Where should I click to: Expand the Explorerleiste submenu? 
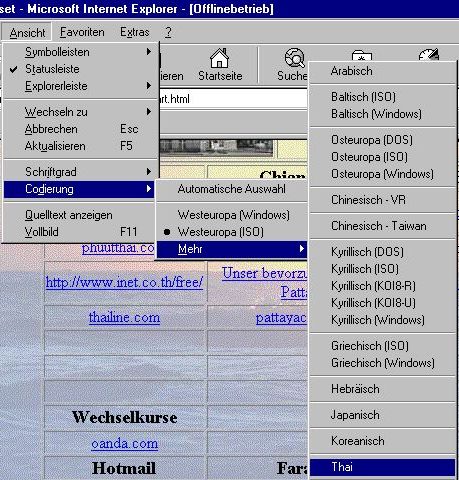tap(80, 86)
